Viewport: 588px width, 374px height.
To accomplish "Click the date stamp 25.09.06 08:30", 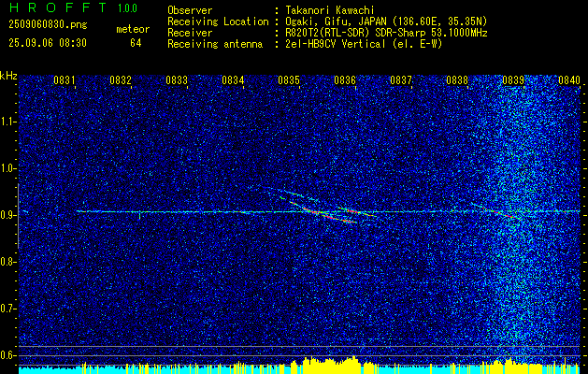I will click(48, 43).
